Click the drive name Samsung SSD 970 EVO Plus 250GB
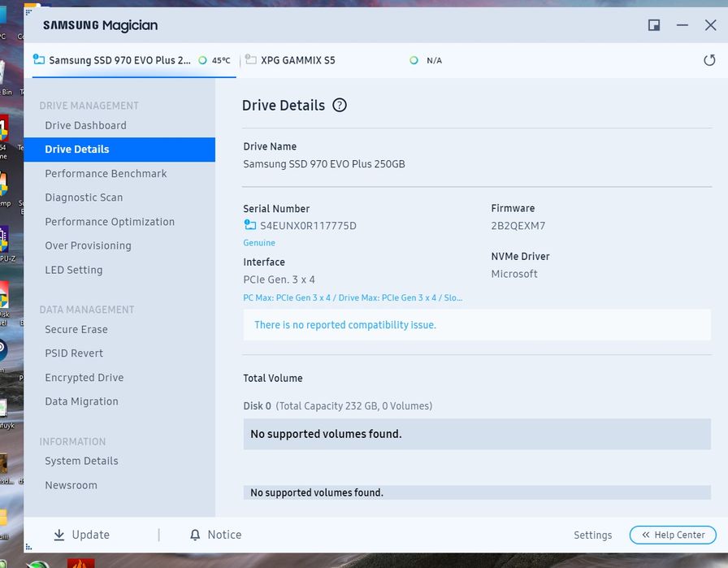 point(324,164)
